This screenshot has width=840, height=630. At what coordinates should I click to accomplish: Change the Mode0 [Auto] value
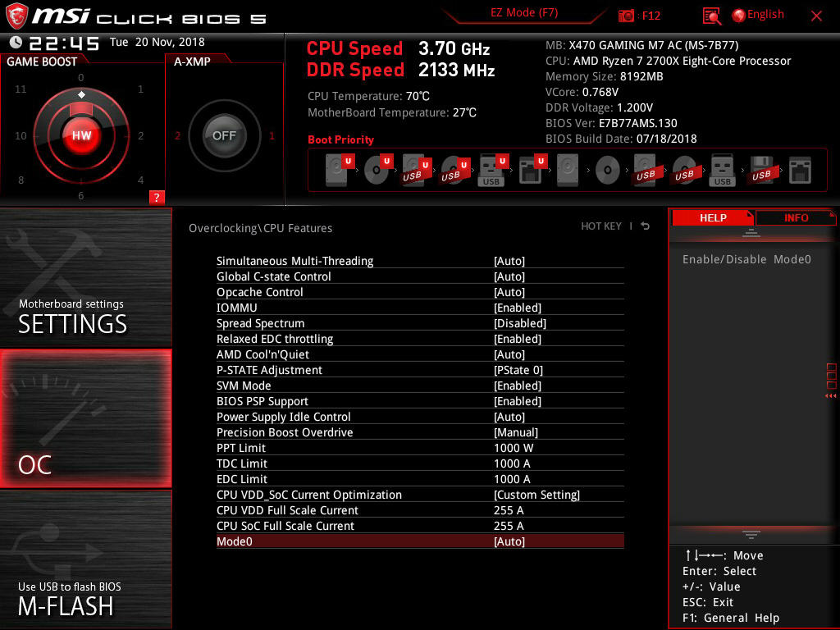(x=509, y=541)
